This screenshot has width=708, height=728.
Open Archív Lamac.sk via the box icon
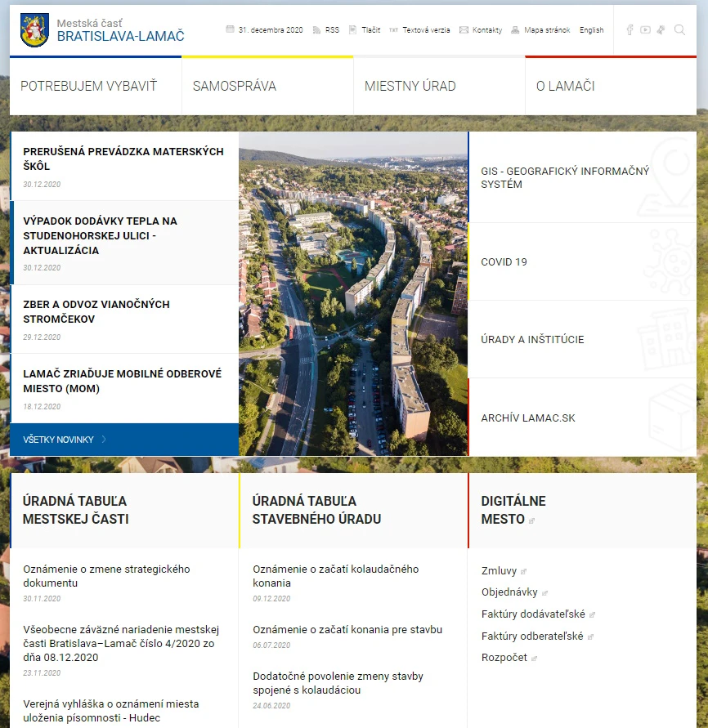click(x=670, y=415)
